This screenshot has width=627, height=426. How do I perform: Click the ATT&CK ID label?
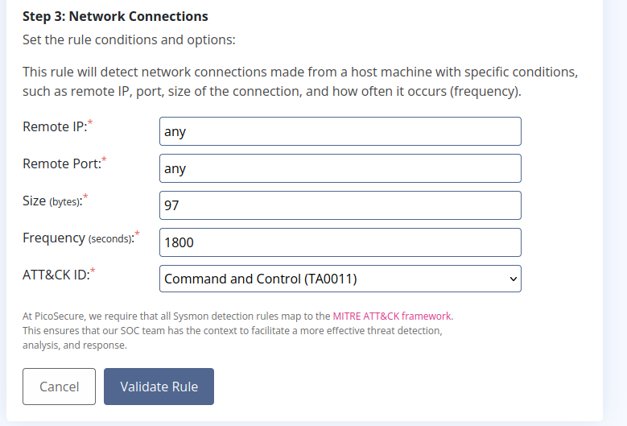[56, 275]
